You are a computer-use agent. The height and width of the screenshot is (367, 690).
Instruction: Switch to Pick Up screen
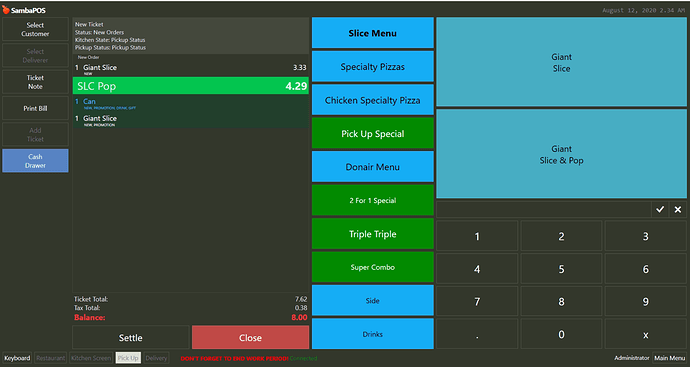(128, 358)
